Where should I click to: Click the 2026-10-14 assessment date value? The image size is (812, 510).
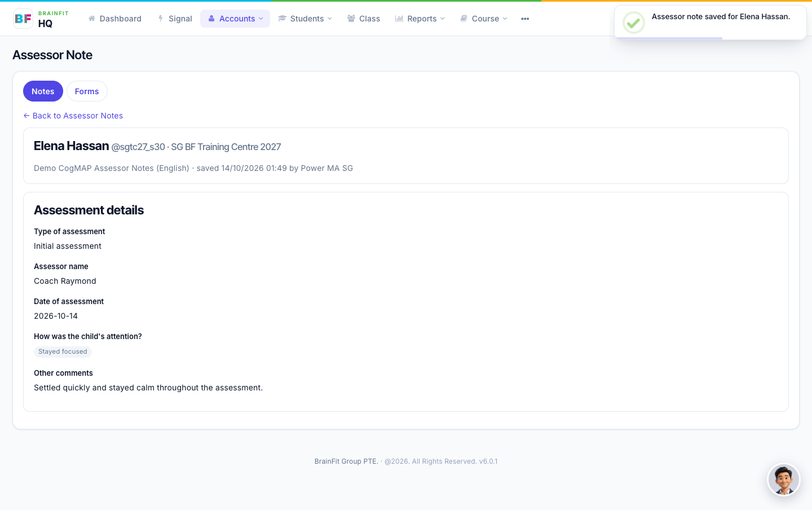coord(56,316)
